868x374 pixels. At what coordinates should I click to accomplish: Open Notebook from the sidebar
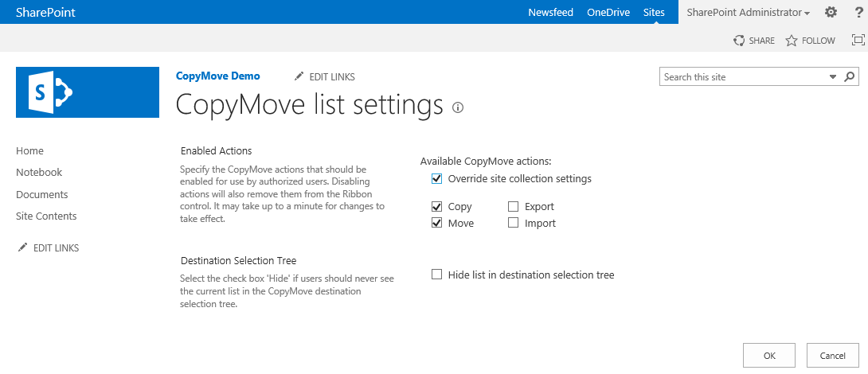[x=39, y=172]
